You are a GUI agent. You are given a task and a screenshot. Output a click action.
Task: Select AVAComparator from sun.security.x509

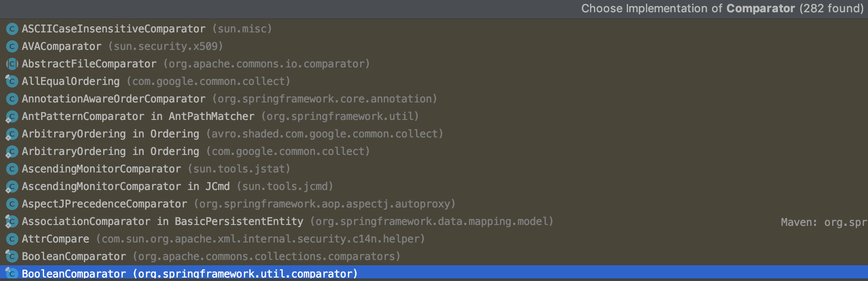434,46
